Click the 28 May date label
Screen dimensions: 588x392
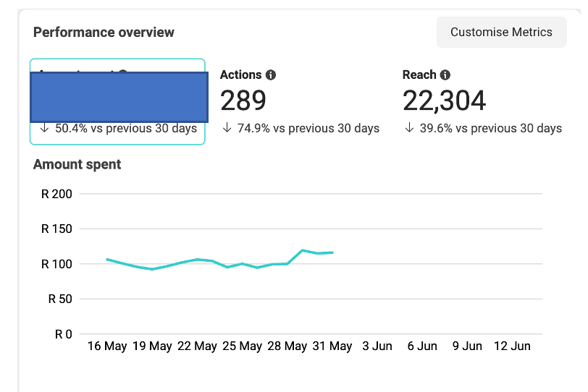point(287,346)
